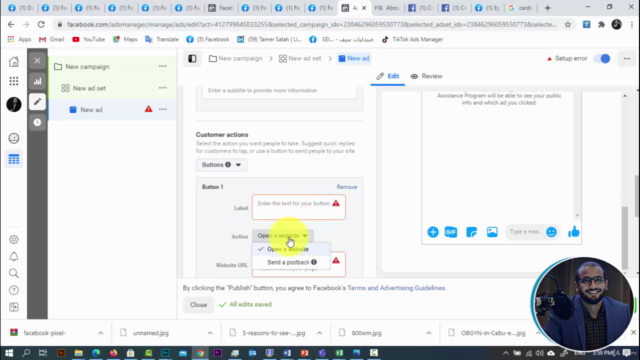The height and width of the screenshot is (360, 640).
Task: Click the Setup error indicator
Action: click(567, 58)
